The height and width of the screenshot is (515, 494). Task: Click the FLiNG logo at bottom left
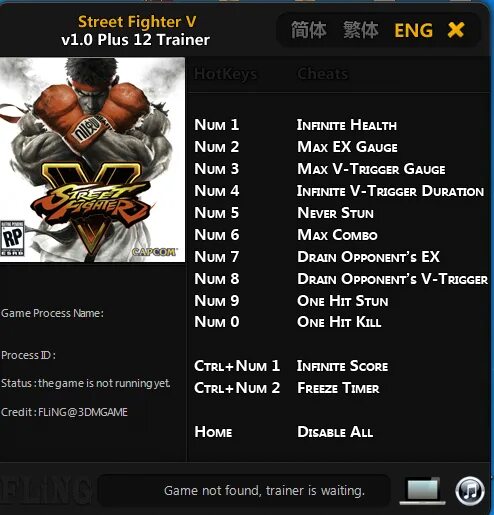click(45, 491)
